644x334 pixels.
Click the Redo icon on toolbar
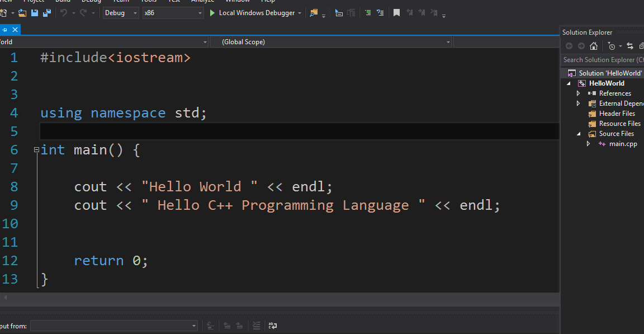pyautogui.click(x=84, y=12)
